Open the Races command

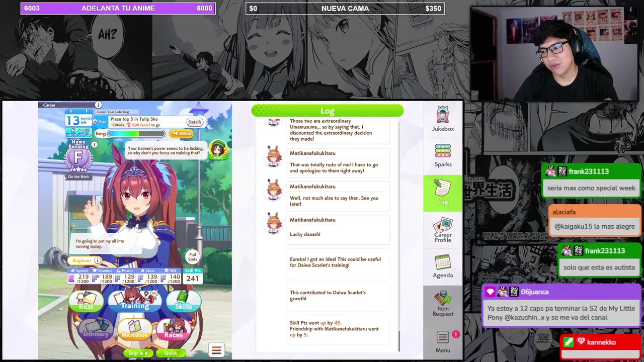(x=173, y=329)
